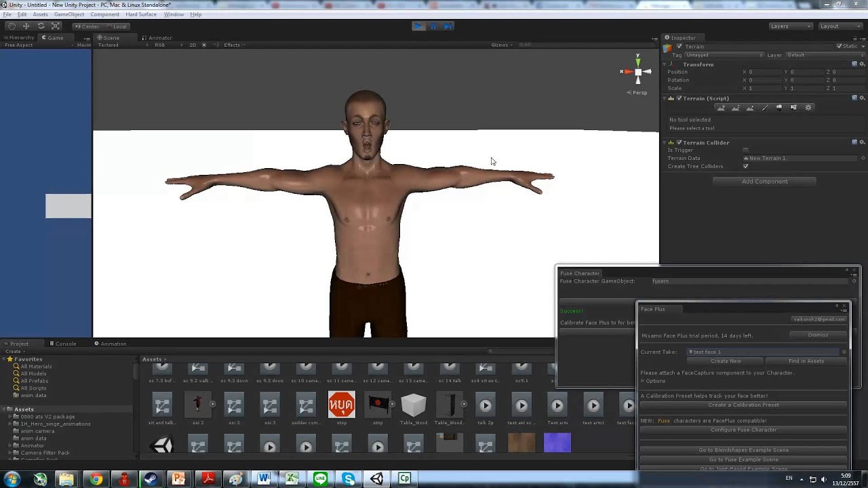
Task: Select the Paint Details terrain tool
Action: pyautogui.click(x=793, y=108)
